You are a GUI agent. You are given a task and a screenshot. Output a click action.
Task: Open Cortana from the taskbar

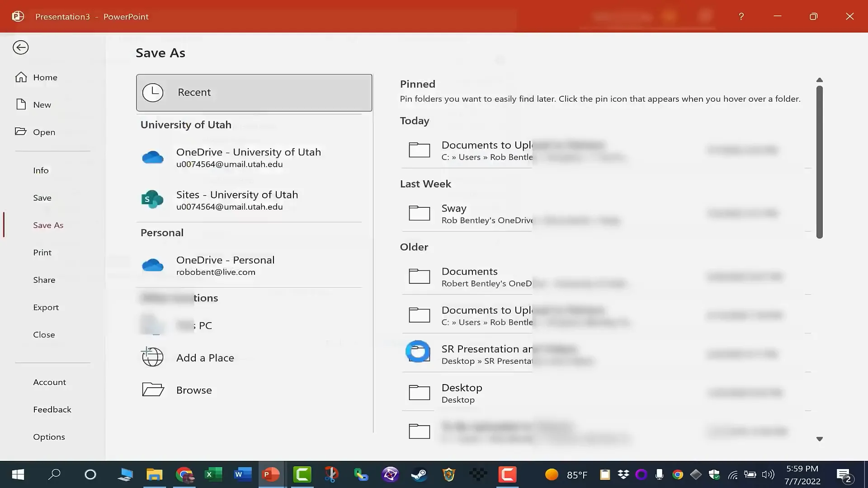[90, 474]
